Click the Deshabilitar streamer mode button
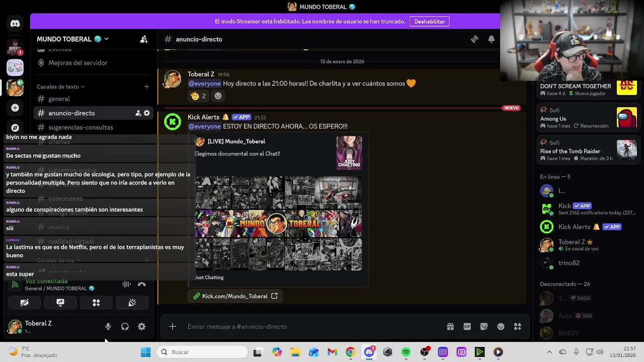This screenshot has width=644, height=362. [429, 22]
